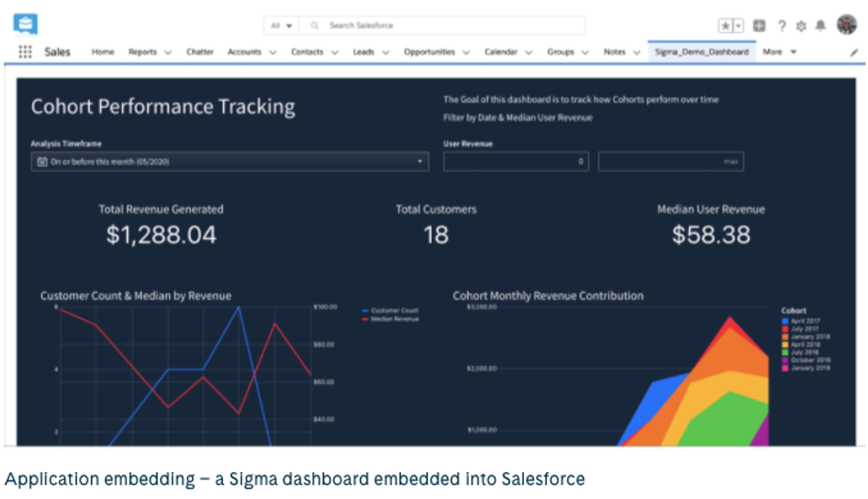Open the Leads tab
This screenshot has width=868, height=499.
click(363, 52)
